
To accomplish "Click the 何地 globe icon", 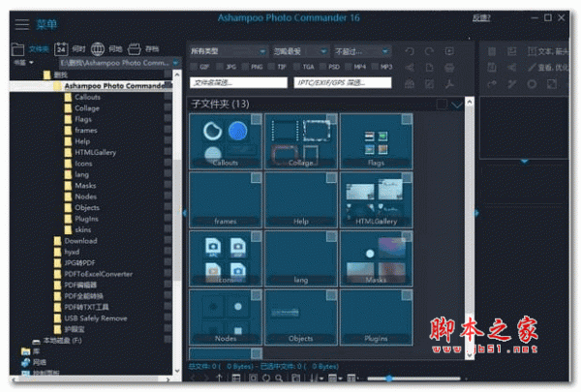I will [98, 47].
